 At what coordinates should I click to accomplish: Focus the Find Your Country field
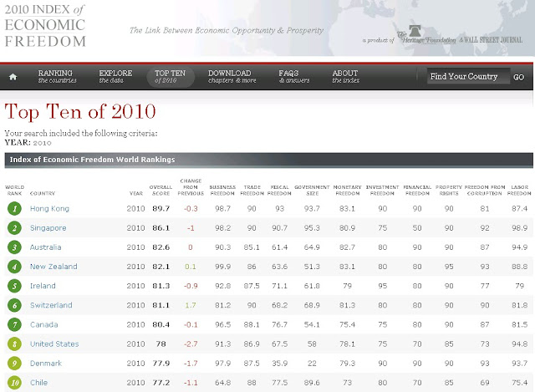click(468, 76)
